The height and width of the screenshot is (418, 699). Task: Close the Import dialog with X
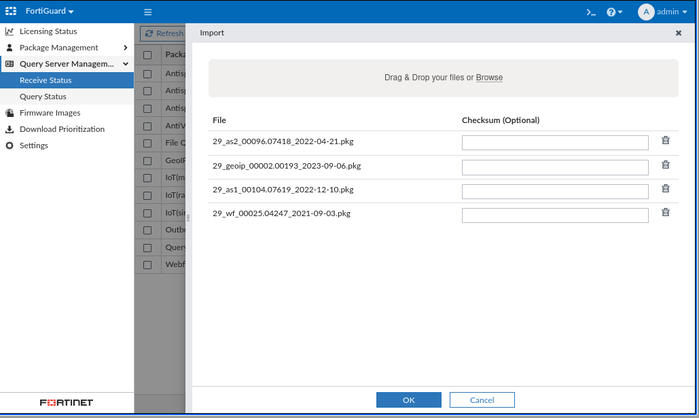point(678,33)
